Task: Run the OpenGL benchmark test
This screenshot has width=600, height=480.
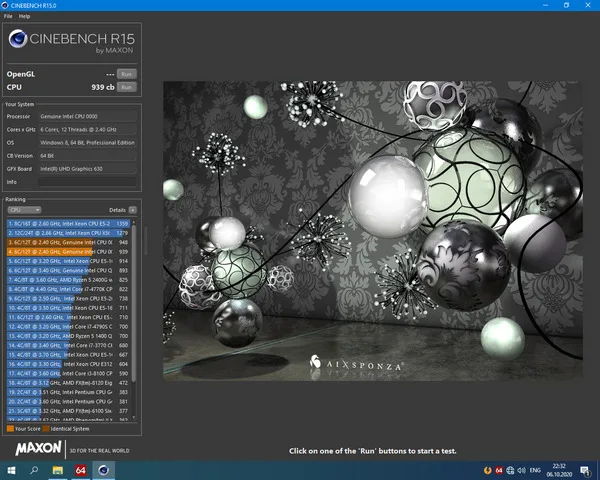Action: coord(126,74)
